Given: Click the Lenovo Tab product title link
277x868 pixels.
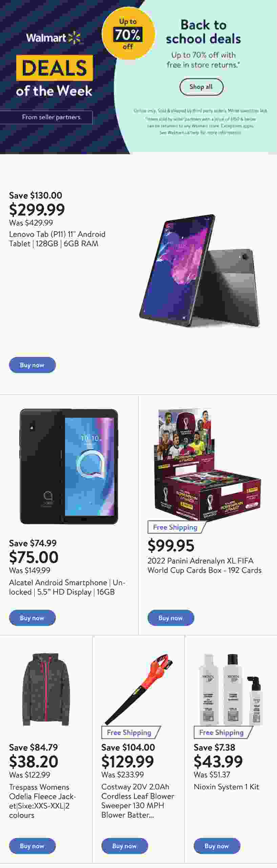Looking at the screenshot, I should pos(57,239).
